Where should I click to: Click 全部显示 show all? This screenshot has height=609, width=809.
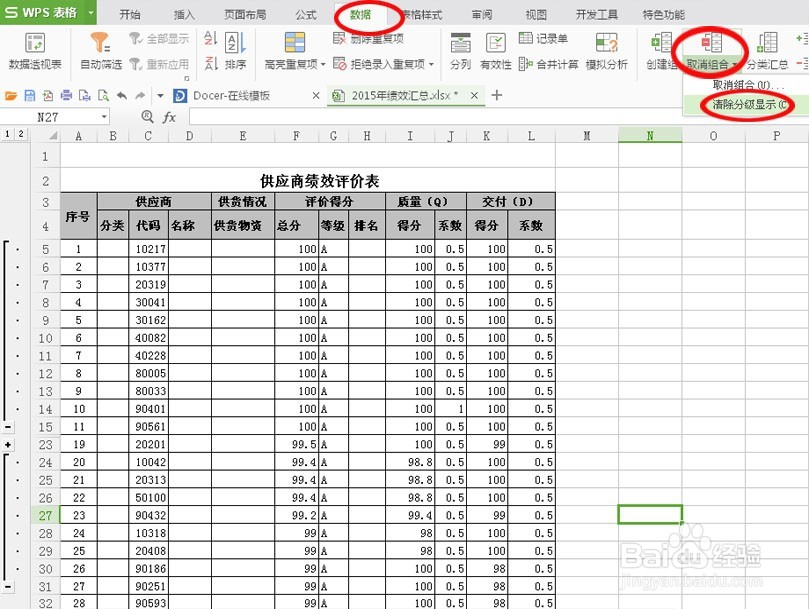click(x=159, y=39)
